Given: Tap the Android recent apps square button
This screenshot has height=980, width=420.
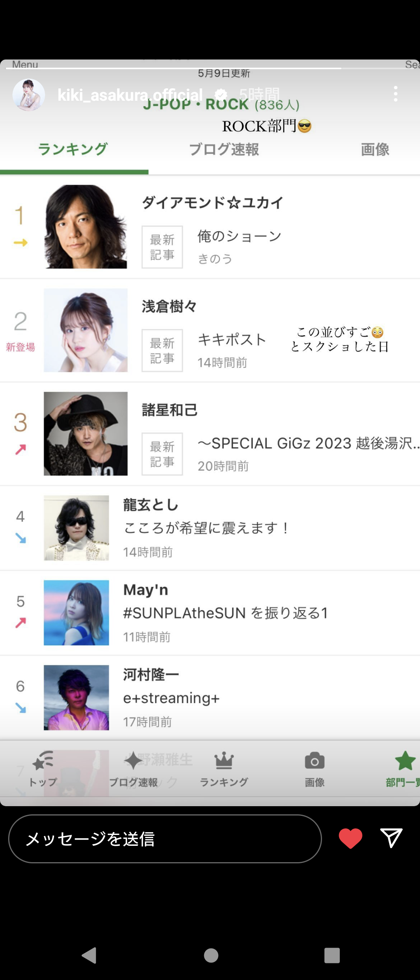Looking at the screenshot, I should point(332,955).
